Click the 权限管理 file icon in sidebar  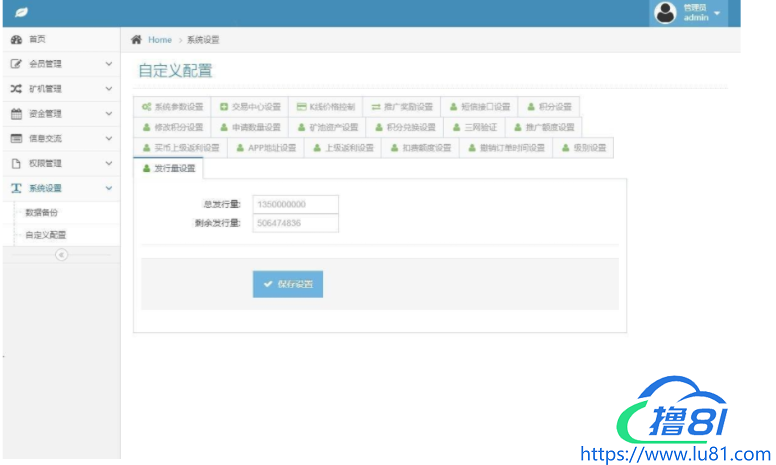16,163
